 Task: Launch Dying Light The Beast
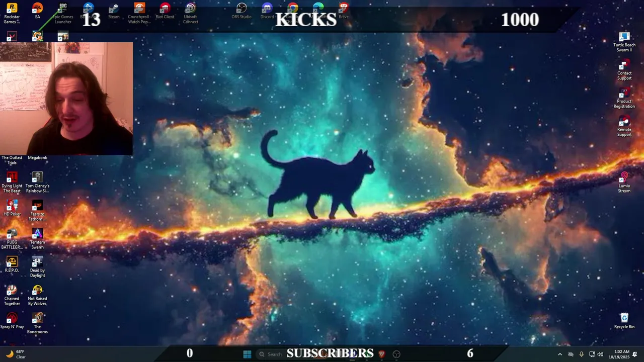pyautogui.click(x=12, y=183)
